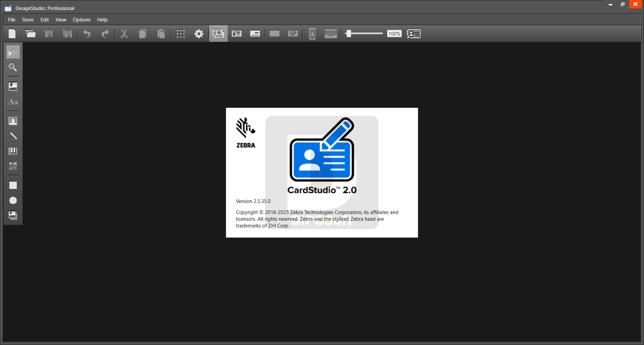Switch to card back layout icon
Image resolution: width=644 pixels, height=345 pixels.
(255, 33)
